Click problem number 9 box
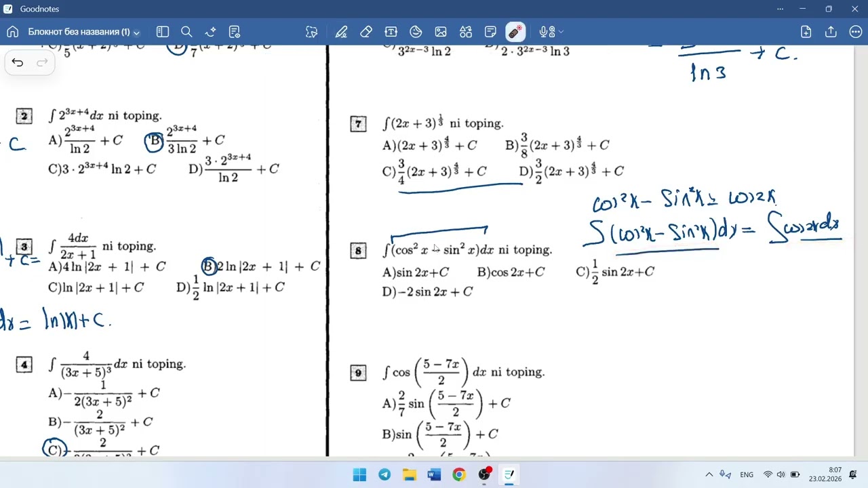This screenshot has height=488, width=868. click(x=358, y=373)
